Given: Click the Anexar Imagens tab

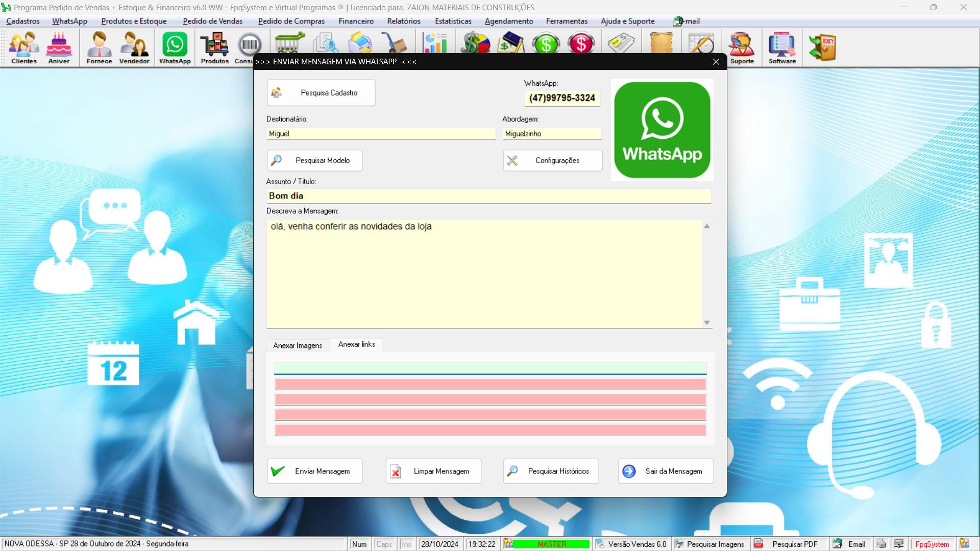Looking at the screenshot, I should point(297,344).
